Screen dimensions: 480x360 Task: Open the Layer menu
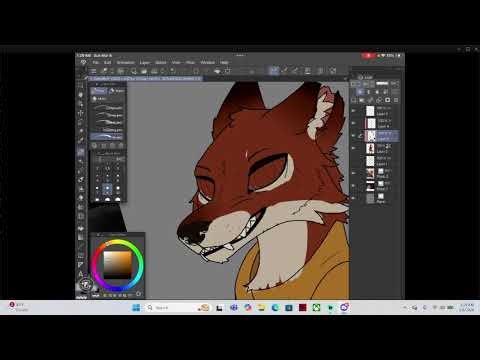145,63
